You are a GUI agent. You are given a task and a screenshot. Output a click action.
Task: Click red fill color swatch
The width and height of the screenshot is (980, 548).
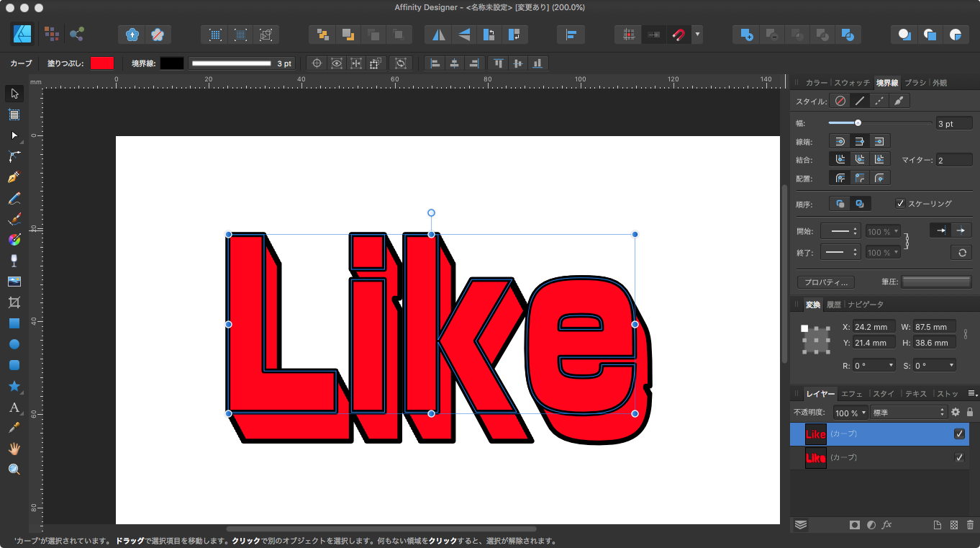point(102,63)
